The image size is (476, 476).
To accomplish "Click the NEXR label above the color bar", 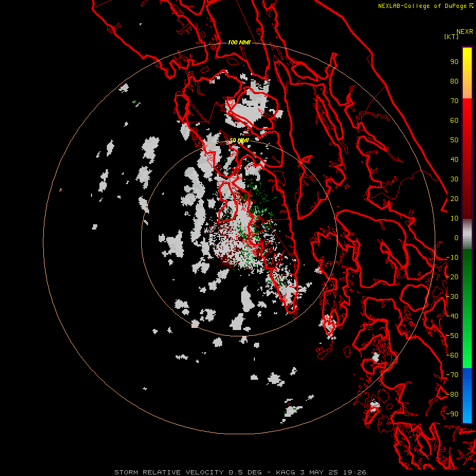I will click(465, 32).
